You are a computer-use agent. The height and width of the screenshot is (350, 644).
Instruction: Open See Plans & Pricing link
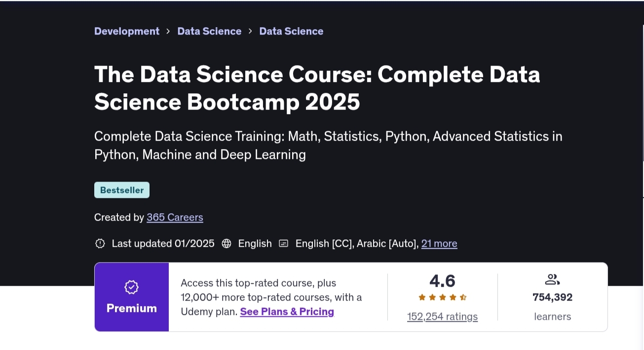(x=287, y=311)
